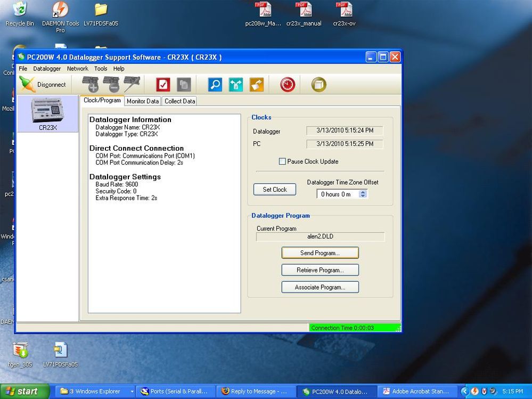Expand hidden system tray icons arrow

[464, 391]
